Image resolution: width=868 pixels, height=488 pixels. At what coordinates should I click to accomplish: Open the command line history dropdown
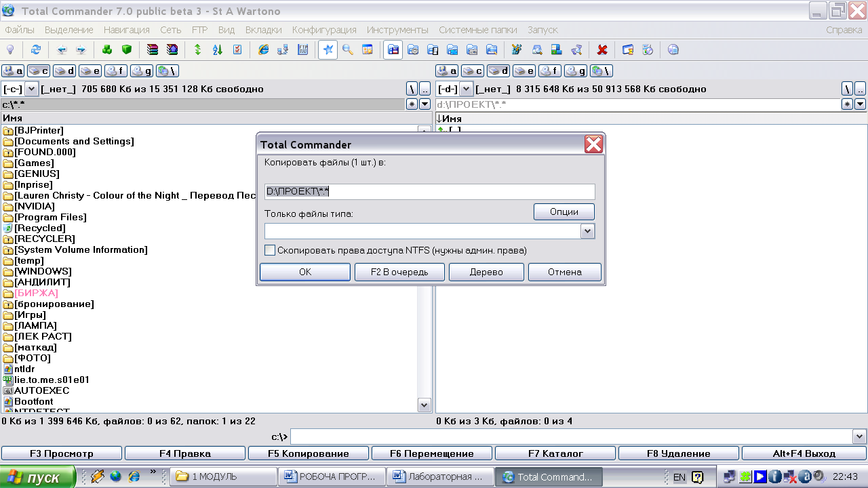tap(860, 436)
